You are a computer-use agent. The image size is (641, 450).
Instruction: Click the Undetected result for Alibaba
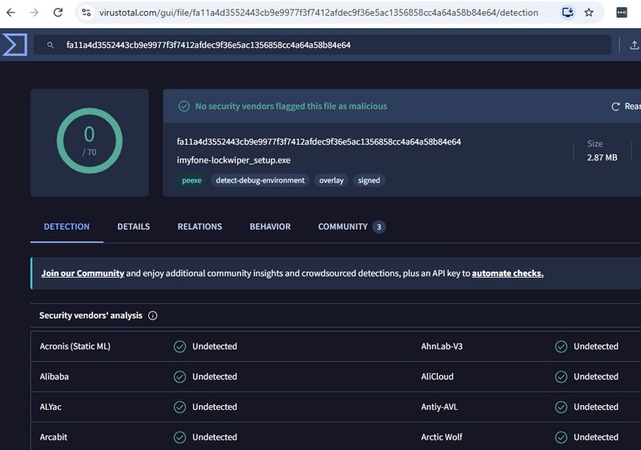[x=215, y=377]
